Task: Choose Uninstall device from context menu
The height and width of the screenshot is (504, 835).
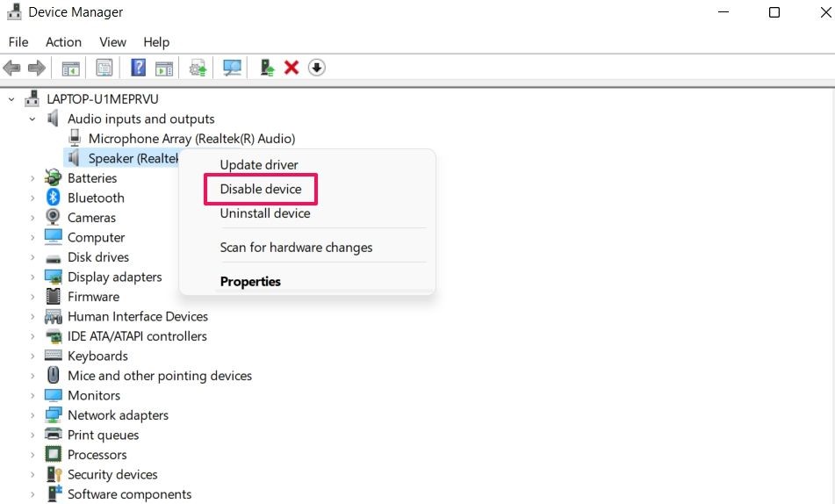Action: tap(264, 213)
